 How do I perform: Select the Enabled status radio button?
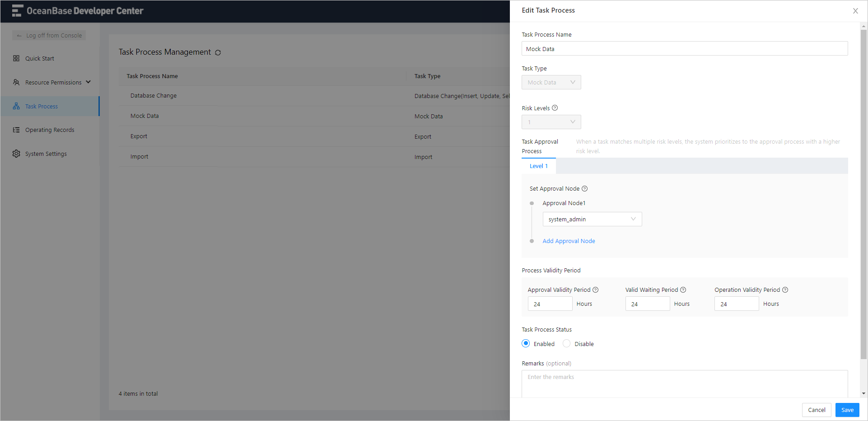[526, 343]
